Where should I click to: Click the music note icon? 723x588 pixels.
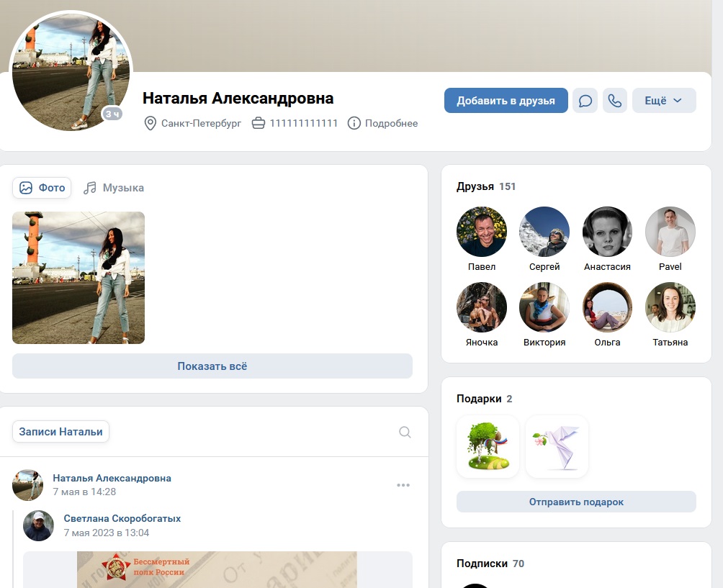point(90,188)
